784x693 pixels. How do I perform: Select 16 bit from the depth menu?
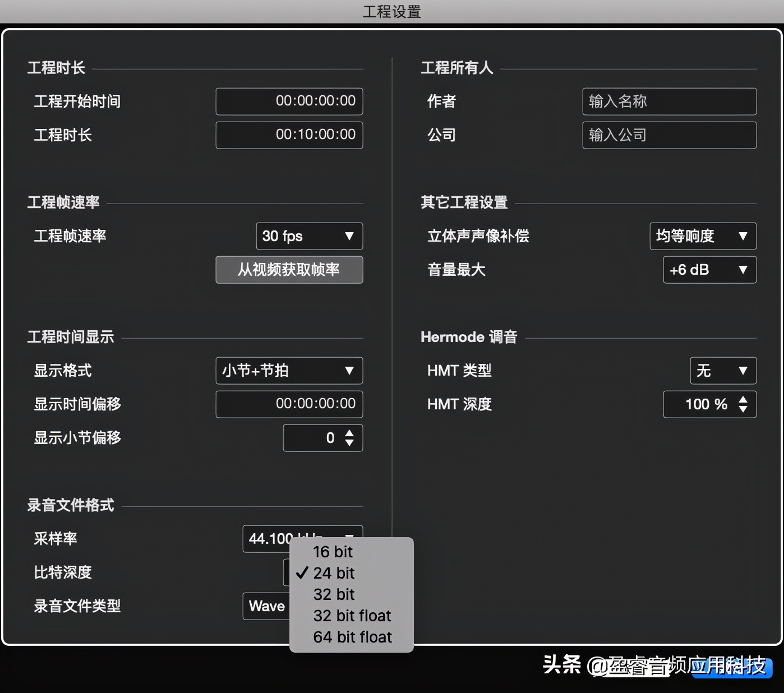(x=333, y=552)
